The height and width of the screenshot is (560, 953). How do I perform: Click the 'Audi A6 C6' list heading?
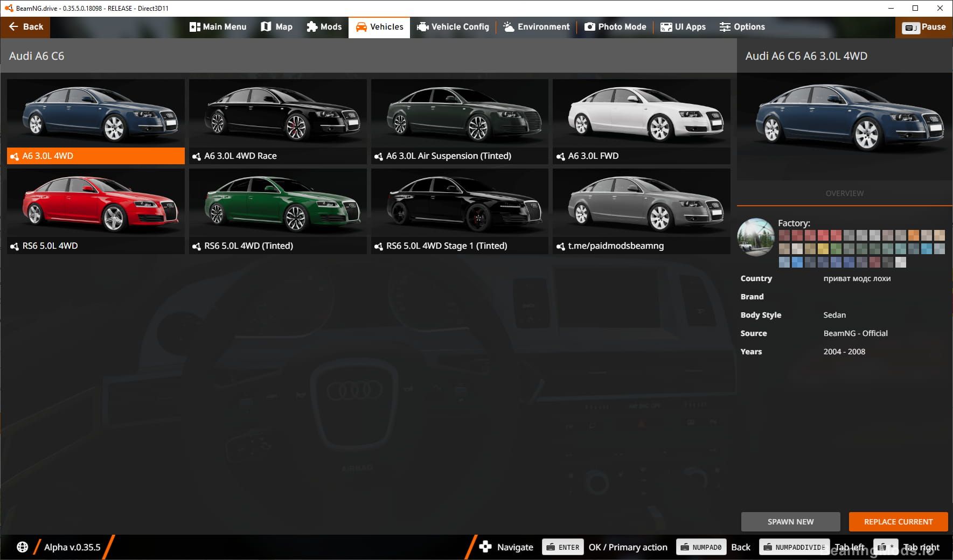click(x=37, y=56)
